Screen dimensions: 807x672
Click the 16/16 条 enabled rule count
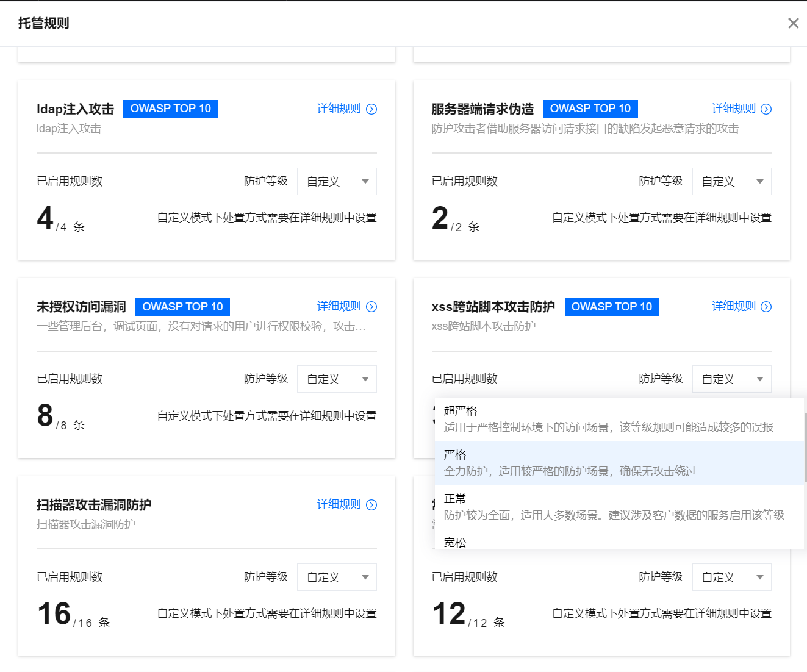coord(73,614)
